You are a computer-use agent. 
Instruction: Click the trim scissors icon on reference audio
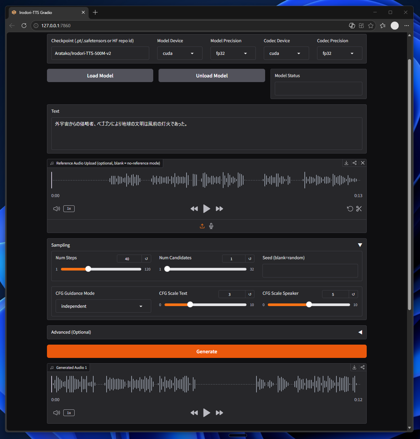359,209
